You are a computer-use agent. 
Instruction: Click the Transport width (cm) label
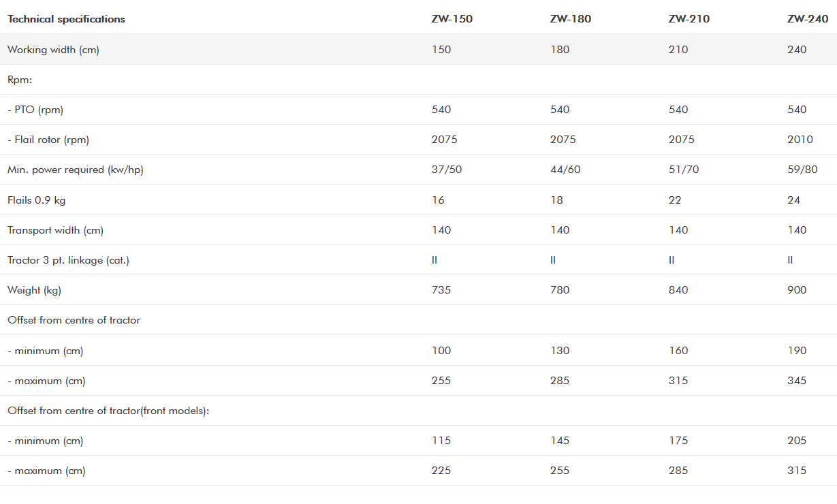55,230
